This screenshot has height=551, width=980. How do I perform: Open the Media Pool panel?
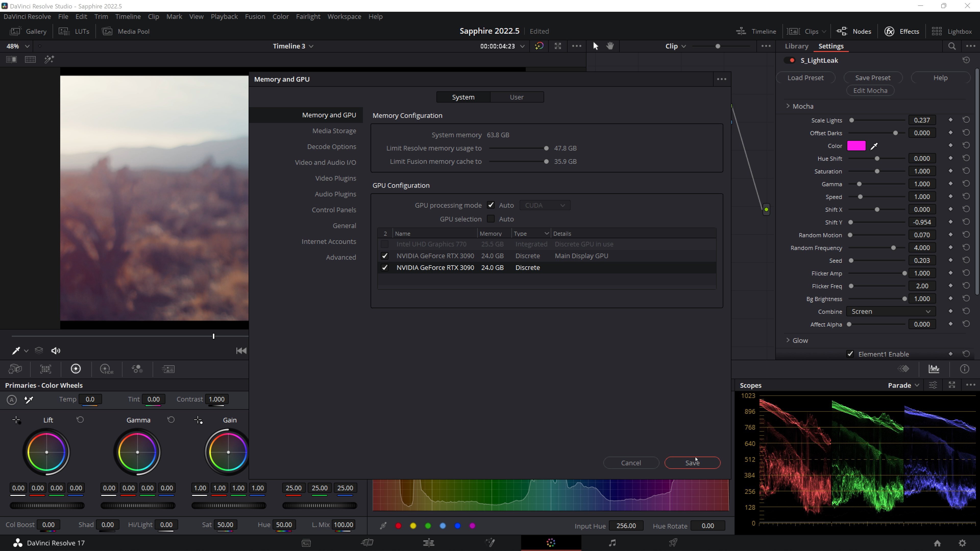coord(126,31)
